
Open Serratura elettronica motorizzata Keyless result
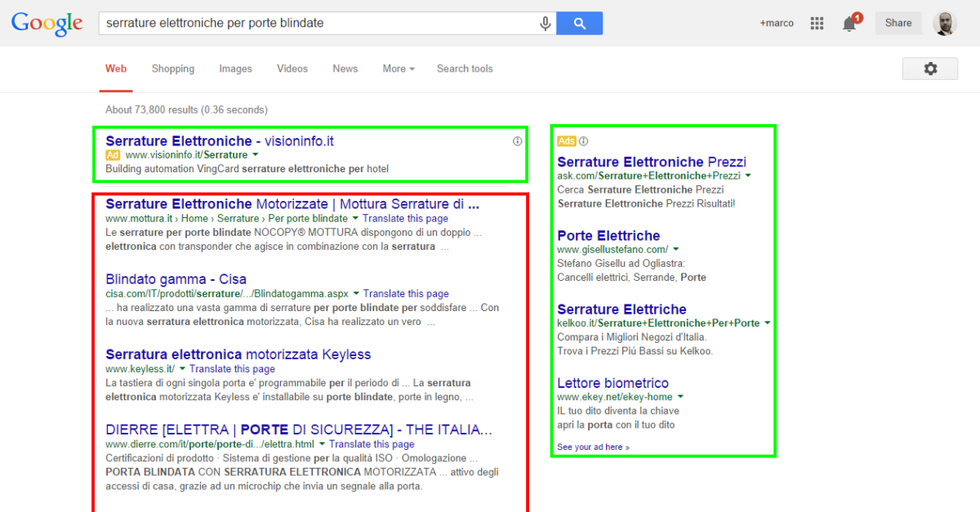tap(238, 354)
